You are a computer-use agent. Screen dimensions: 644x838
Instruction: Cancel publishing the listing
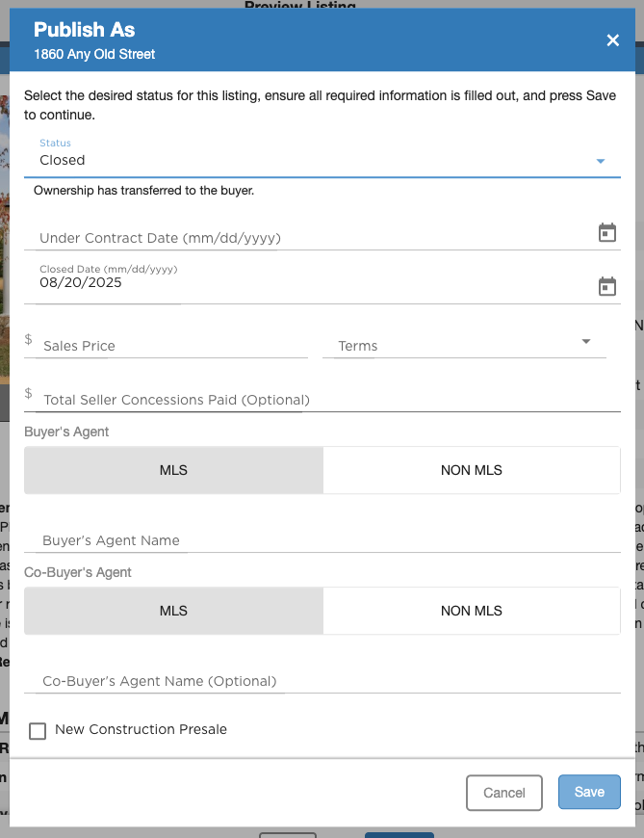coord(504,793)
